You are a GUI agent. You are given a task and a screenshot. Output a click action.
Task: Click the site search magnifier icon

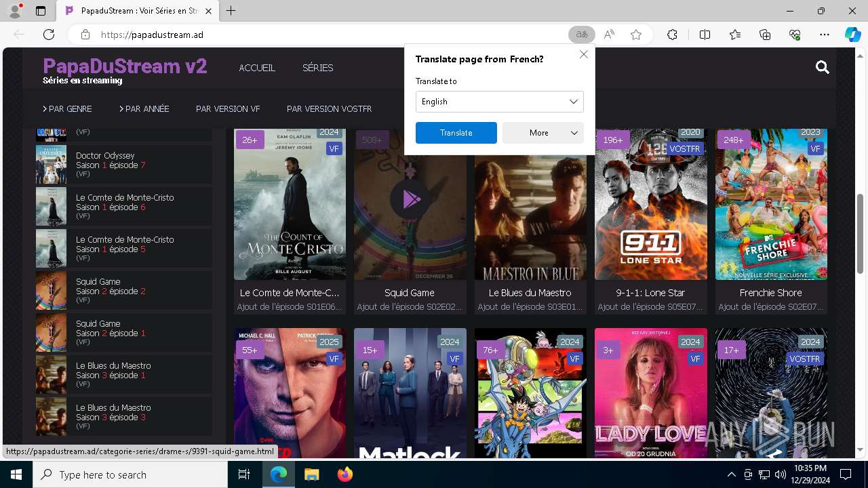point(823,67)
